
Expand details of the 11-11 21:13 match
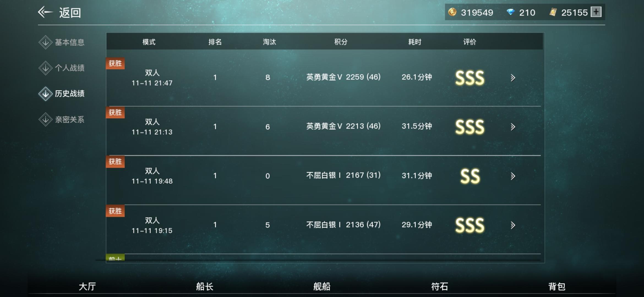tap(513, 127)
